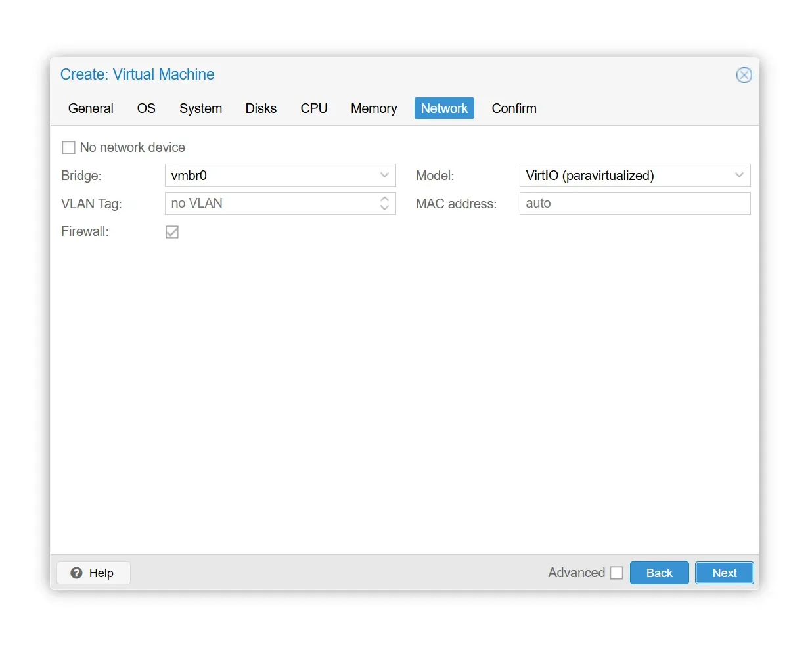This screenshot has width=812, height=658.
Task: Click the Firewall: label
Action: [85, 231]
